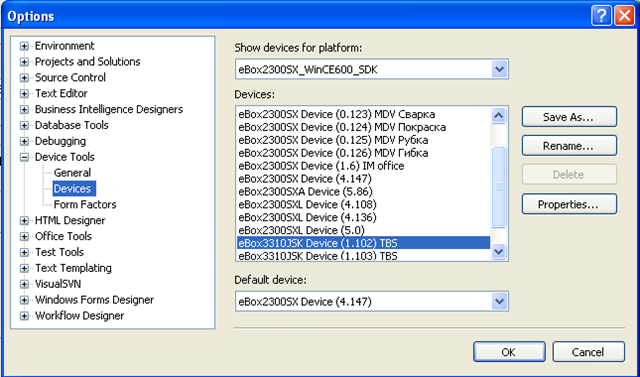Open device Properties button
This screenshot has width=640, height=377.
(569, 204)
